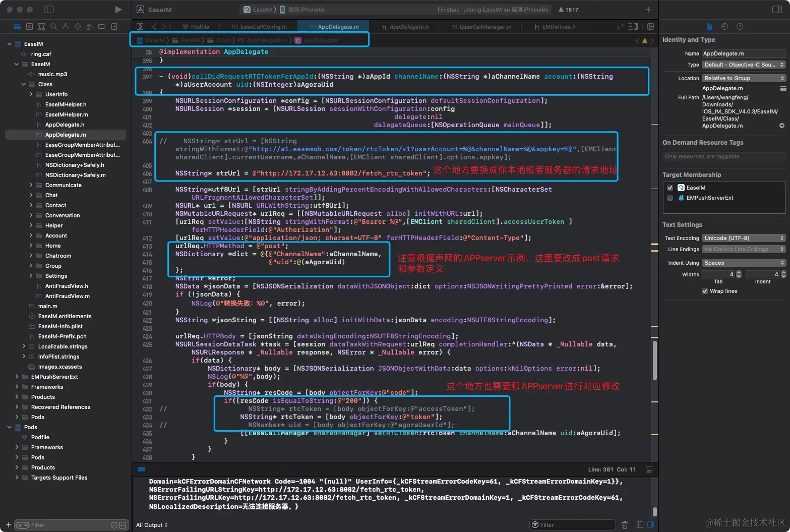The image size is (790, 532).
Task: Click the console Filter field
Action: (573, 525)
